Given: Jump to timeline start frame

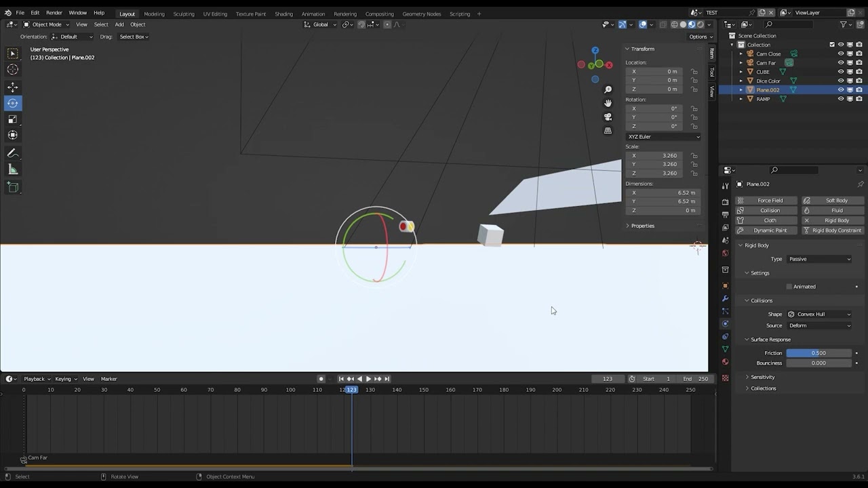Looking at the screenshot, I should tap(341, 379).
